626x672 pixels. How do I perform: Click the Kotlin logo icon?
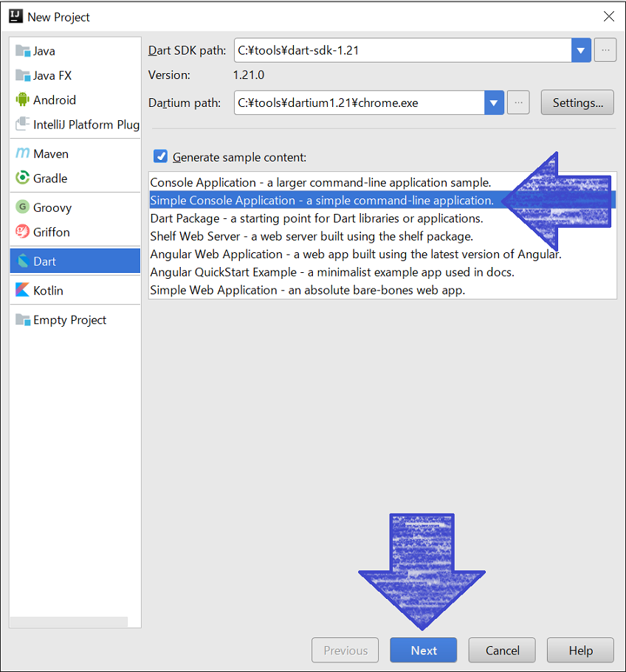click(22, 290)
